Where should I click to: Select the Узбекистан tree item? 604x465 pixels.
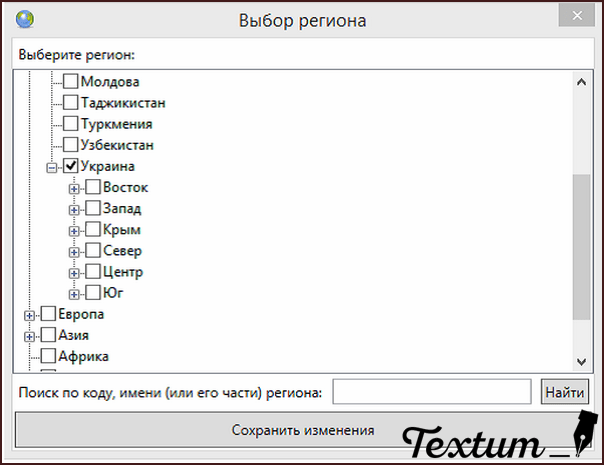(117, 145)
